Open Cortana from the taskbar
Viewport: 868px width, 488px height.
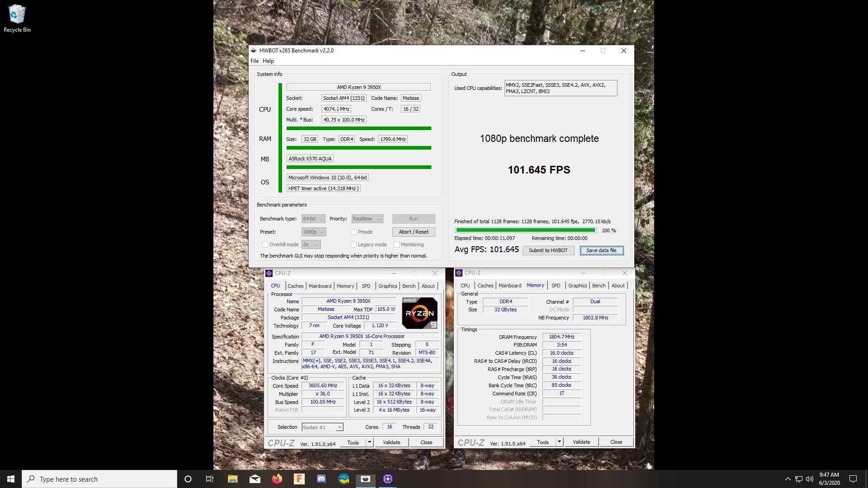click(x=188, y=479)
